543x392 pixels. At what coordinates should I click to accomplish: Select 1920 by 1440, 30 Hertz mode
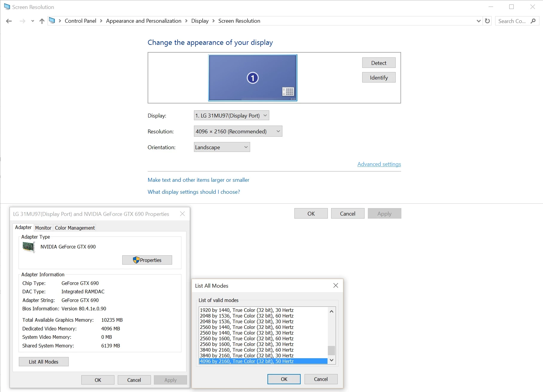click(263, 310)
